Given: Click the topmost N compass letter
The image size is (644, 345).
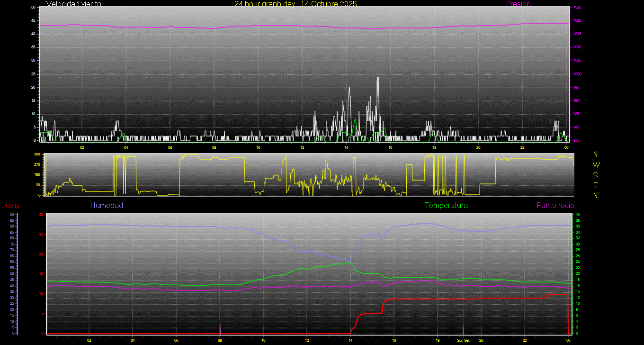Looking at the screenshot, I should click(596, 154).
